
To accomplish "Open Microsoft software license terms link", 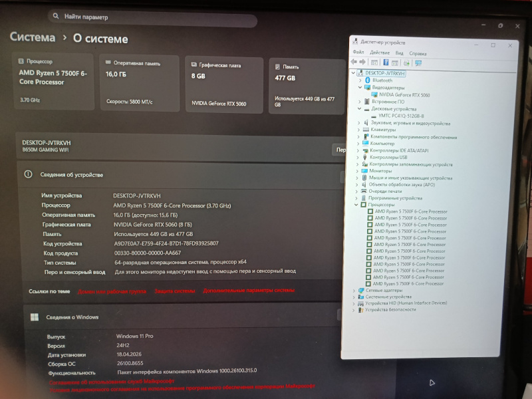I will [182, 388].
